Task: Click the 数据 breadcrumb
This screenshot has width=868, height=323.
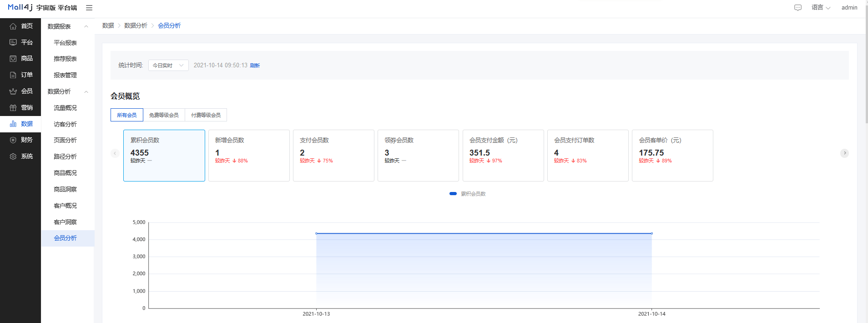Action: click(x=108, y=25)
